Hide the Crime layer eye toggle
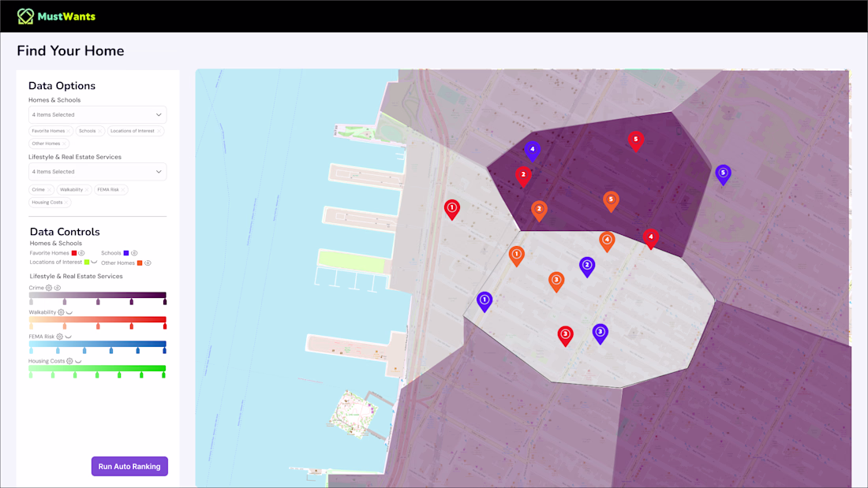Viewport: 868px width, 488px height. [57, 288]
